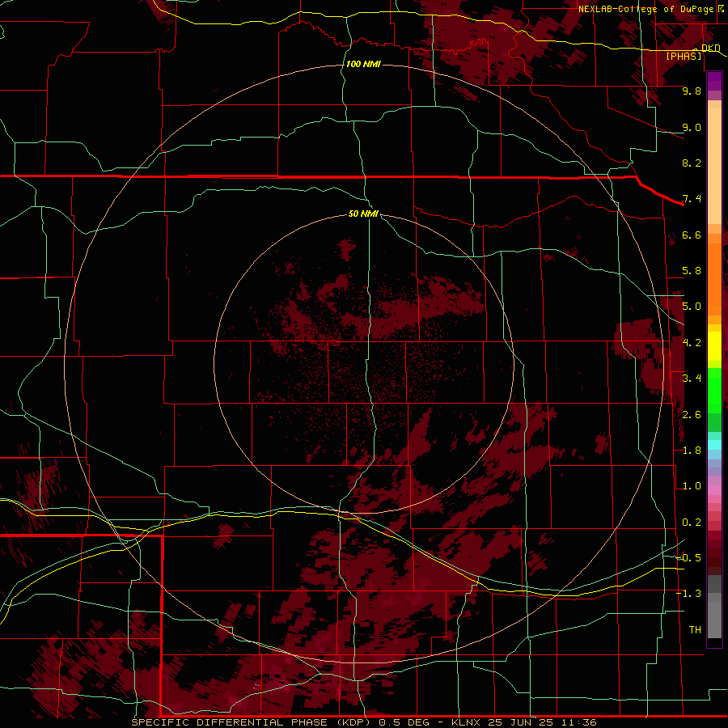Click the 5.0 color scale value
728x728 pixels.
click(692, 307)
